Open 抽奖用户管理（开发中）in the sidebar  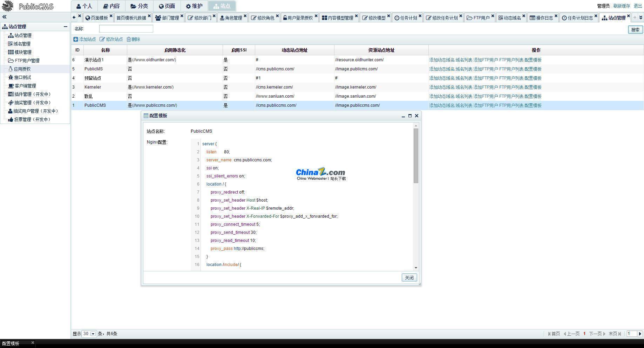[33, 111]
